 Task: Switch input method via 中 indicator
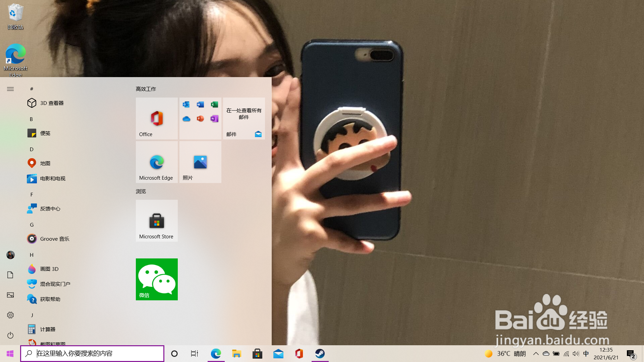[x=586, y=354]
